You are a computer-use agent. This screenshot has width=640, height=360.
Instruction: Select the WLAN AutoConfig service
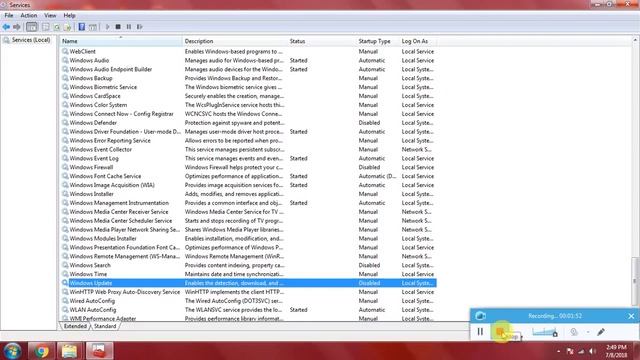click(x=249, y=310)
